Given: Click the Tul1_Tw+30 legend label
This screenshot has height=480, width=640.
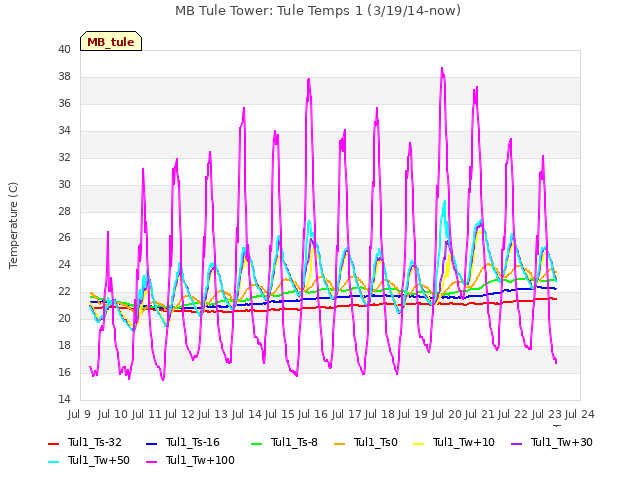Looking at the screenshot, I should 562,442.
